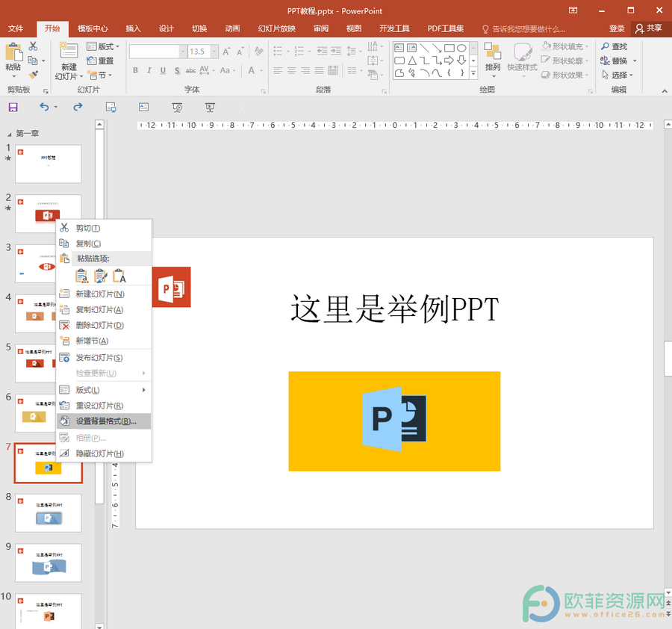Collapse the 第一章 section in slide panel

click(x=10, y=134)
